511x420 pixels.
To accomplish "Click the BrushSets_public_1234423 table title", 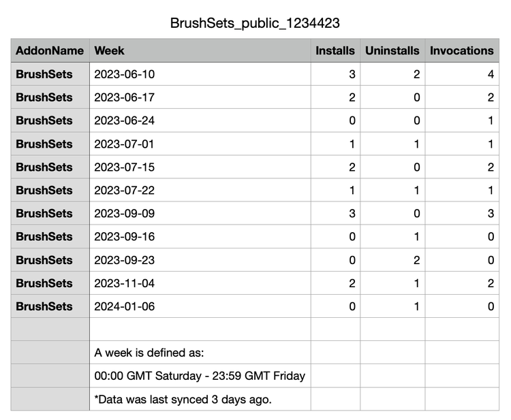I will pos(255,23).
